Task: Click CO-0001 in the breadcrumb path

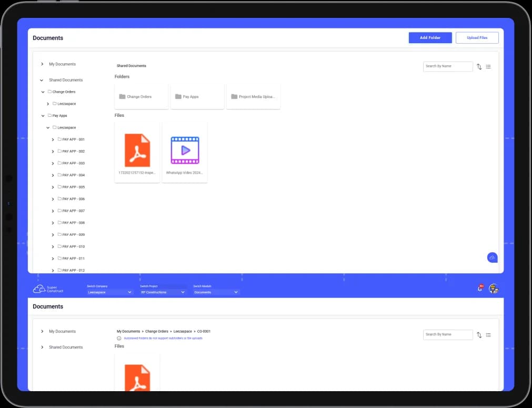Action: tap(204, 331)
